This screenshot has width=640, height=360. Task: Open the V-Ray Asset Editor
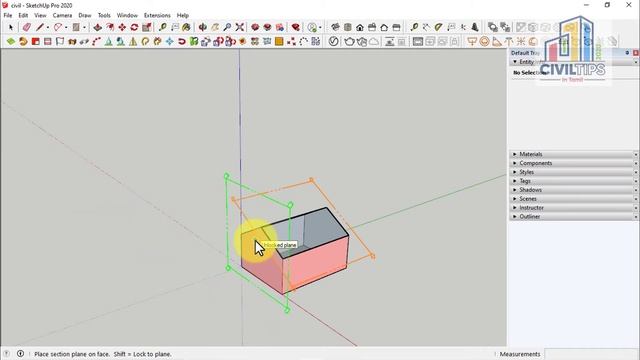pos(333,41)
